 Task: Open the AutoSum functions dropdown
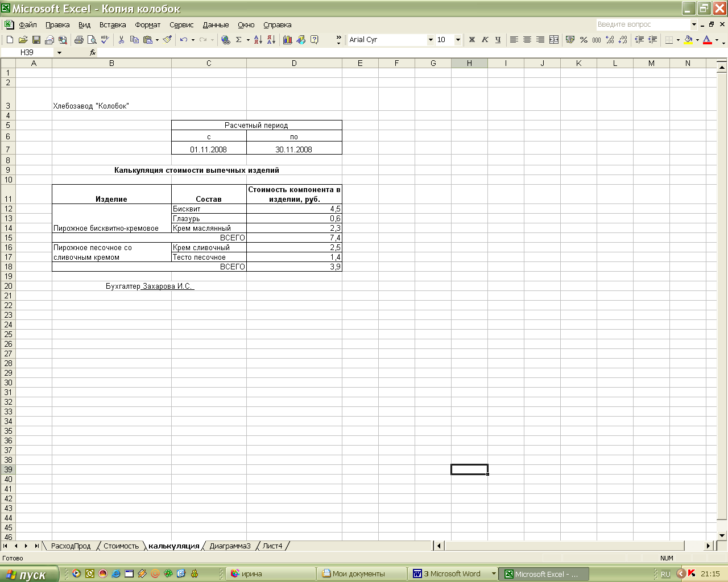[248, 40]
